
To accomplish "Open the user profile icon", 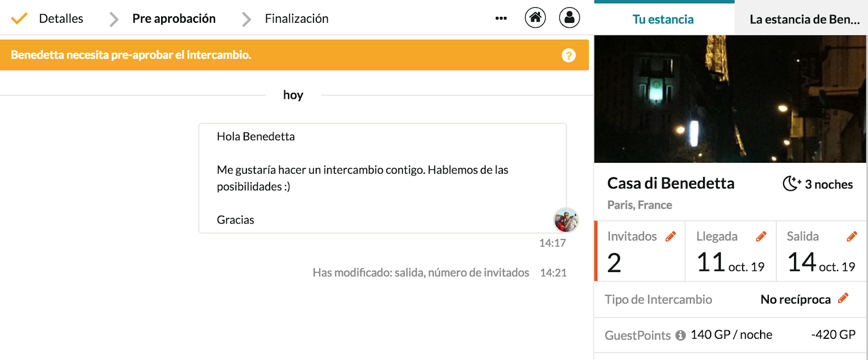I will click(569, 18).
